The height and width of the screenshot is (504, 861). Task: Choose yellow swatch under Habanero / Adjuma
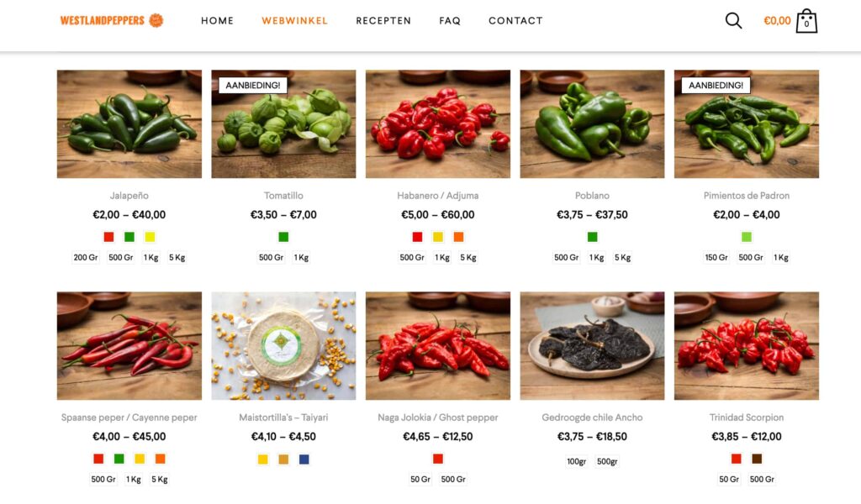click(x=437, y=237)
